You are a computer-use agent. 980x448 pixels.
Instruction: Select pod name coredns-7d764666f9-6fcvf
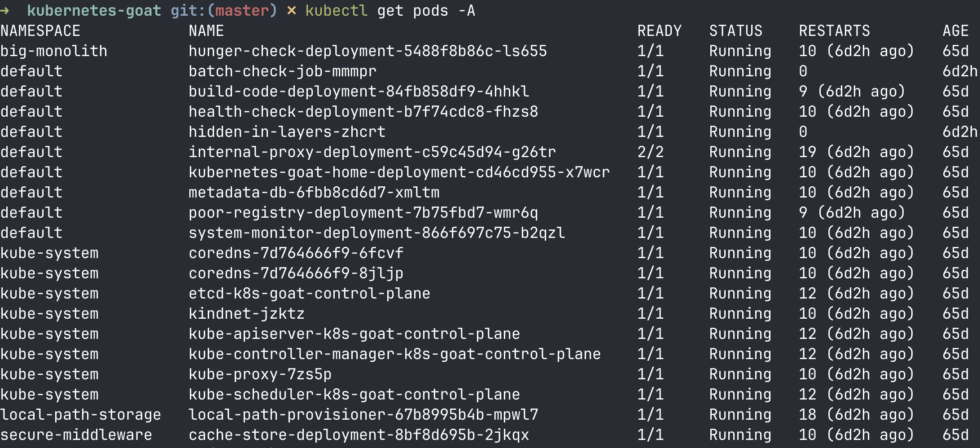tap(296, 253)
